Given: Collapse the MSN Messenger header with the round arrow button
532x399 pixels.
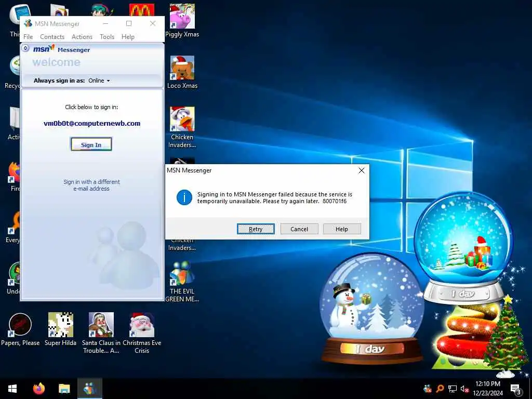Looking at the screenshot, I should [x=25, y=48].
